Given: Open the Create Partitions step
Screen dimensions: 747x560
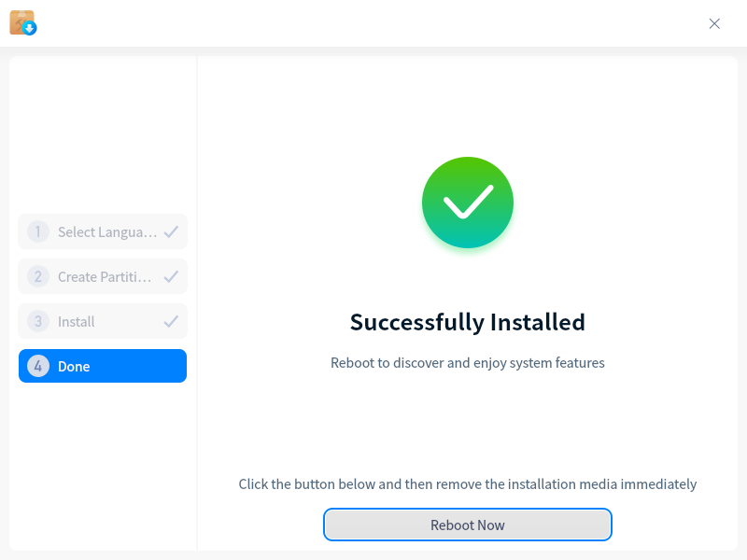Looking at the screenshot, I should 103,276.
